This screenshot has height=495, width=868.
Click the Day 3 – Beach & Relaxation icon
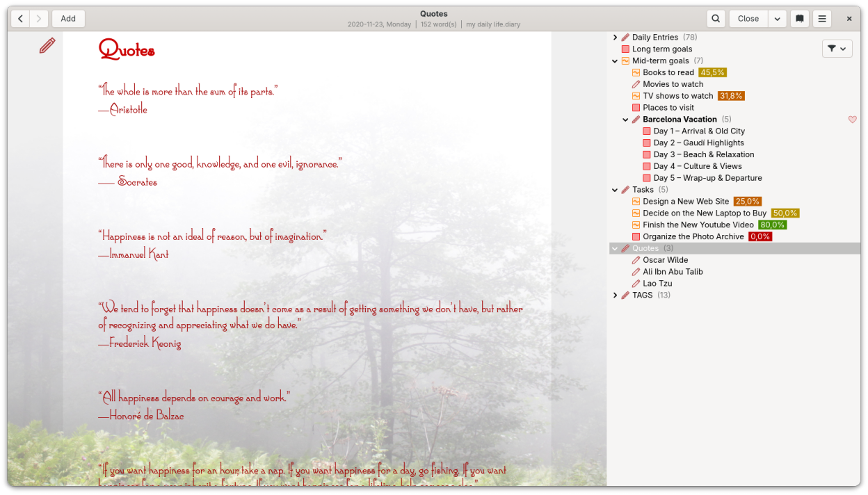click(647, 154)
